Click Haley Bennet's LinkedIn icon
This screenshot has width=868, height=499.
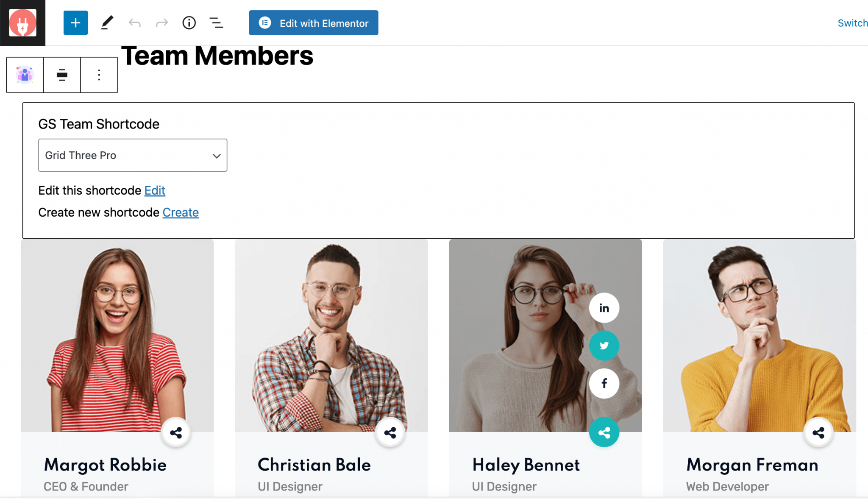point(604,308)
